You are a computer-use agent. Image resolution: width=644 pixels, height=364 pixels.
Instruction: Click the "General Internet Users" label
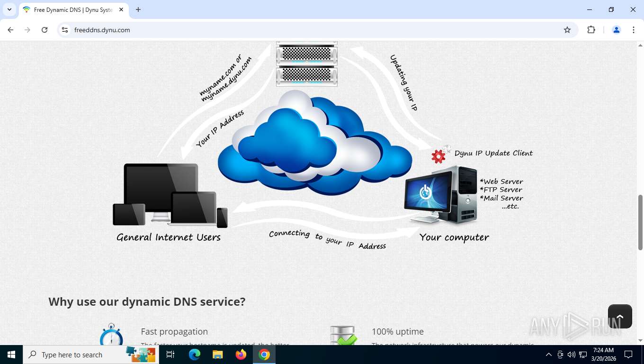[x=169, y=237]
